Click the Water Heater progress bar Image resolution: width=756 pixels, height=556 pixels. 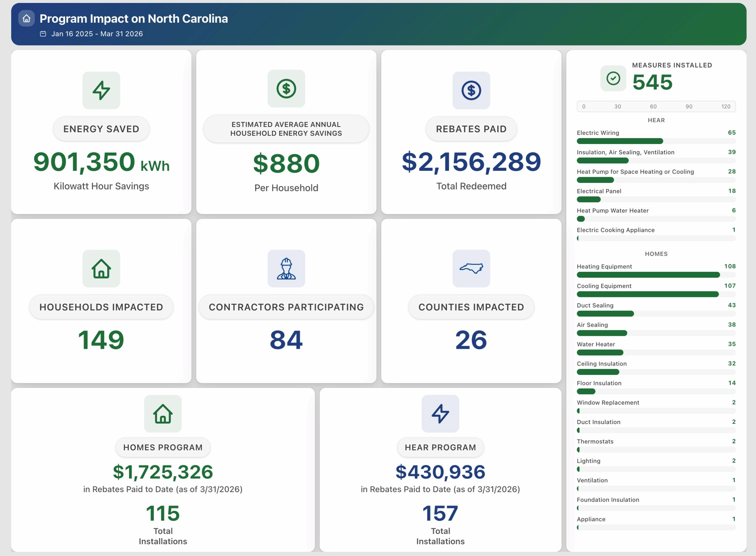(x=656, y=352)
